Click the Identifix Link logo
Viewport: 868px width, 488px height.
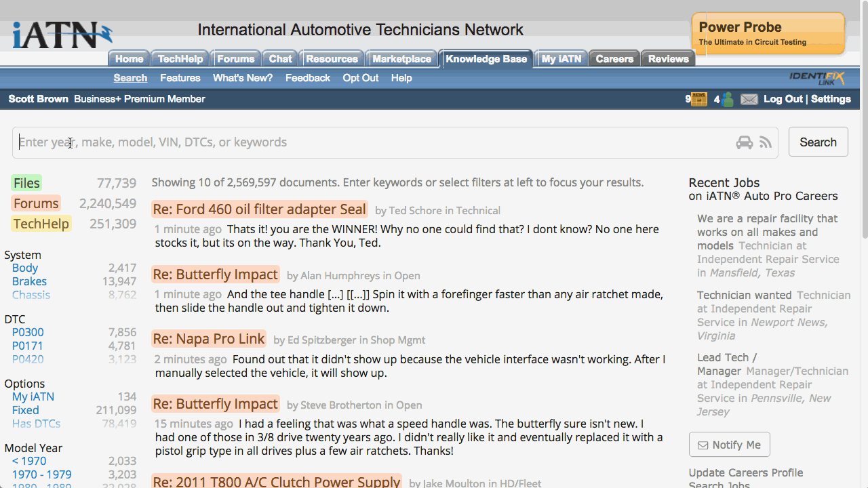816,78
